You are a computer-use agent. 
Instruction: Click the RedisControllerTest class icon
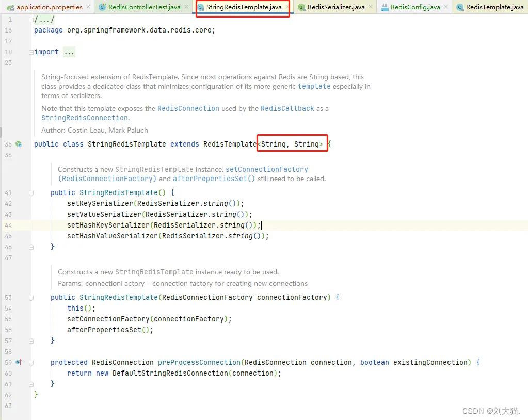[102, 7]
